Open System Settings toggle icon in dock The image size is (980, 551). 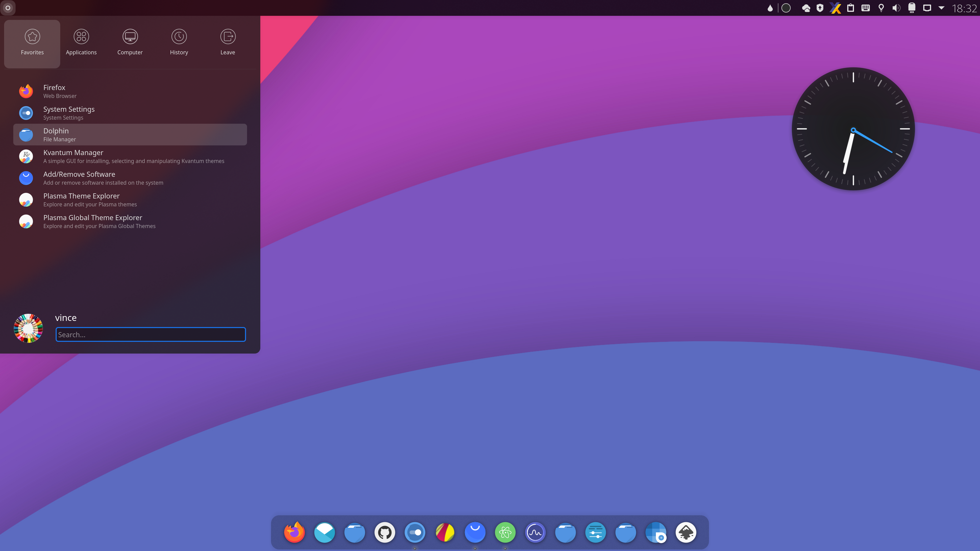(x=415, y=532)
